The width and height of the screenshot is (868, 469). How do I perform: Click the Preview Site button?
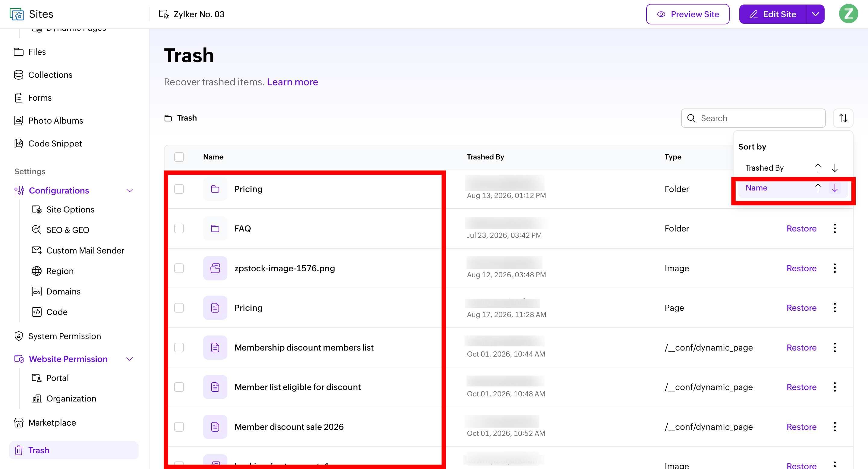687,14
